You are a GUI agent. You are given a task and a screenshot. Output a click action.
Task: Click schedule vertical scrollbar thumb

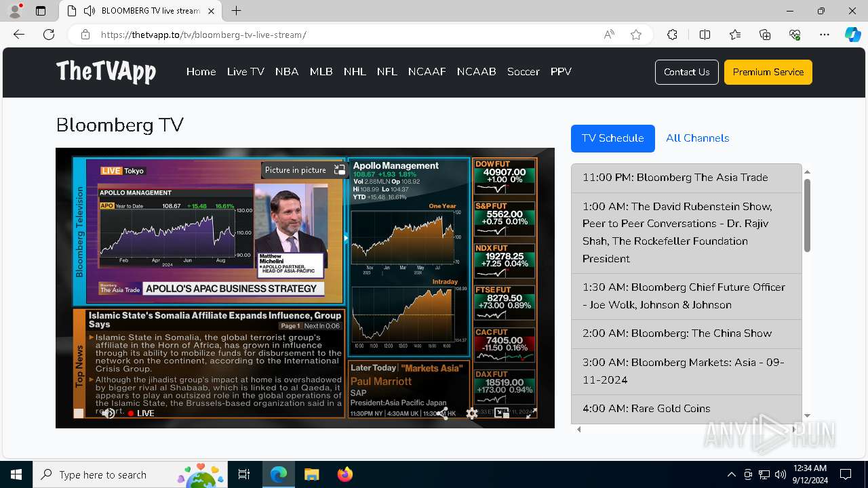pyautogui.click(x=807, y=216)
